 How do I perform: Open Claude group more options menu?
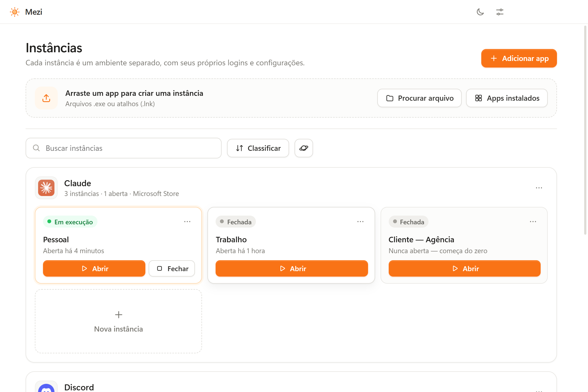click(539, 188)
